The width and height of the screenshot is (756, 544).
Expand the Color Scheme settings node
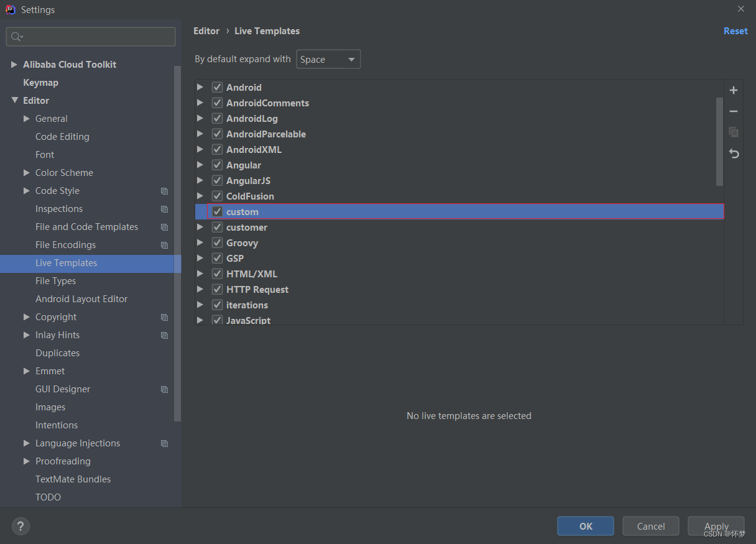pos(27,173)
